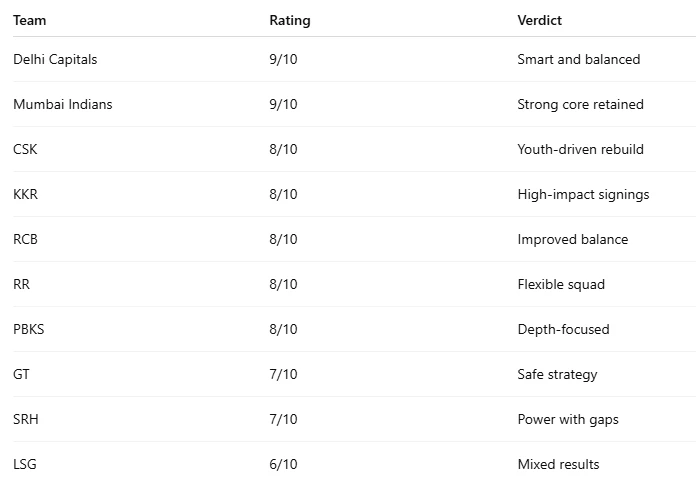Click the Team column header
696x496 pixels.
30,20
